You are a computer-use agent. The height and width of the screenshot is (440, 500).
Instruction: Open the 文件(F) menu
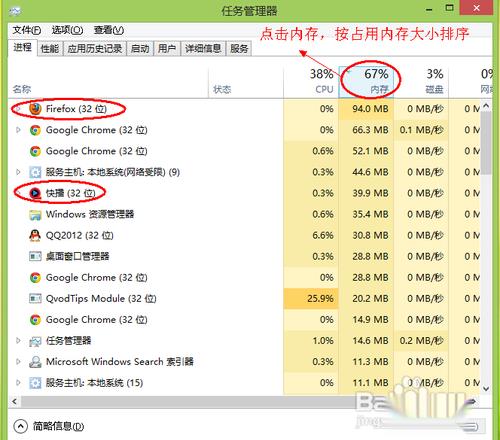tap(27, 30)
